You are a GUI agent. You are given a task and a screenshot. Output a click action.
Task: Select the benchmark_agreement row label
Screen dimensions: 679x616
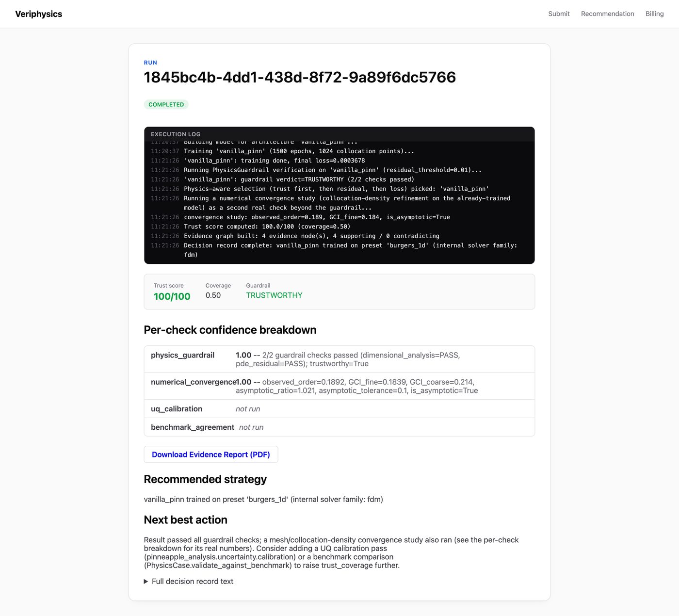193,427
